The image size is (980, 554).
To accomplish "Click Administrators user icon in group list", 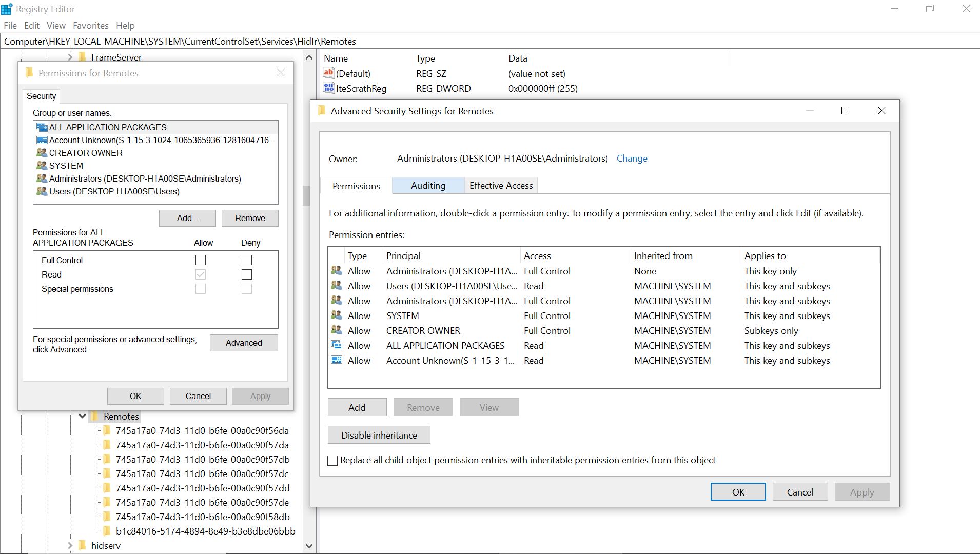I will (x=42, y=179).
